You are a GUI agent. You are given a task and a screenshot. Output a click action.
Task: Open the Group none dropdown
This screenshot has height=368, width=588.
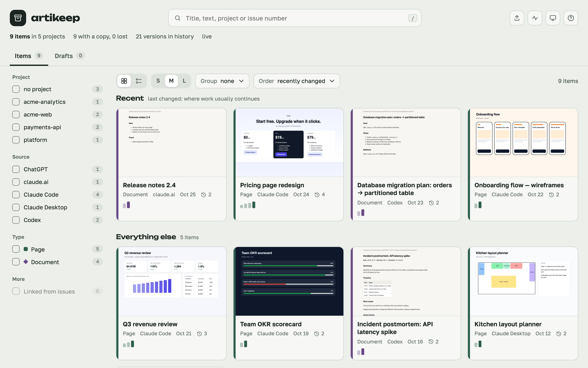pos(222,81)
